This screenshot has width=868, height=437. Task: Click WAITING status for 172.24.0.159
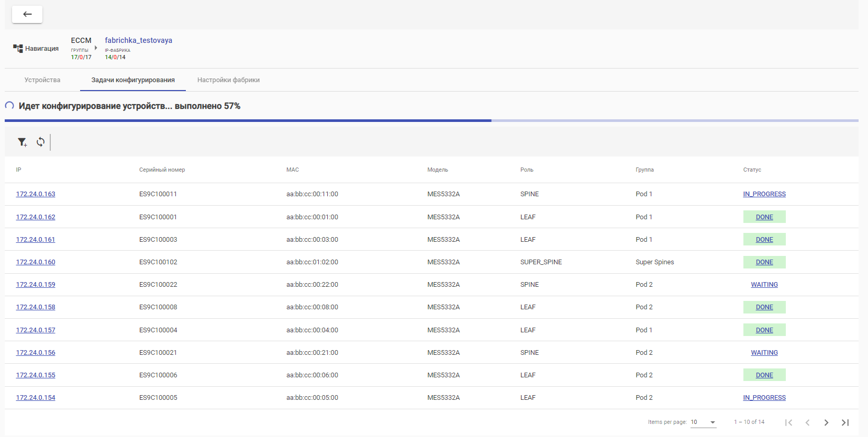(x=764, y=285)
